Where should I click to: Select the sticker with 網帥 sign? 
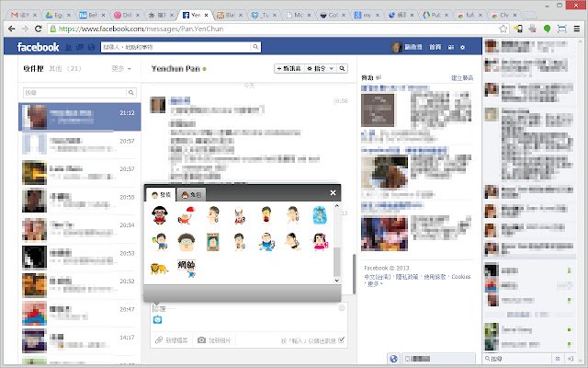click(x=187, y=268)
